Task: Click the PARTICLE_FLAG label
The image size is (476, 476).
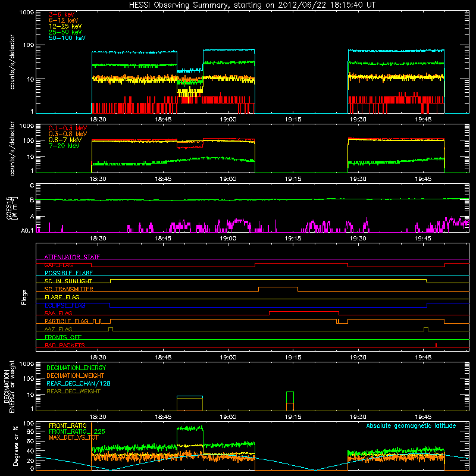Action: point(67,321)
